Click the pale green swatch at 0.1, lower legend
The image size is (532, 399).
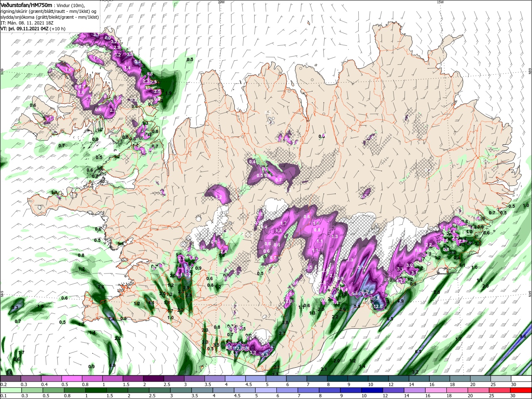[10, 390]
